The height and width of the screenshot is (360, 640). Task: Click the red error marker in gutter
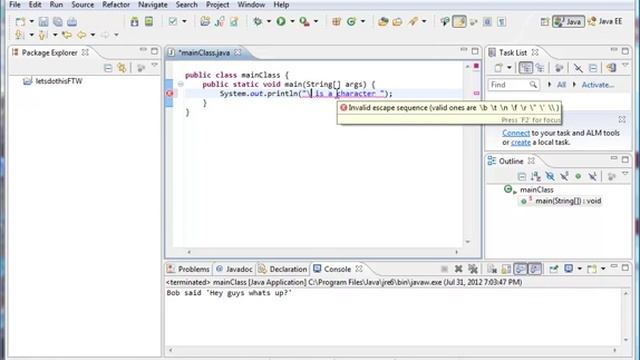point(170,93)
